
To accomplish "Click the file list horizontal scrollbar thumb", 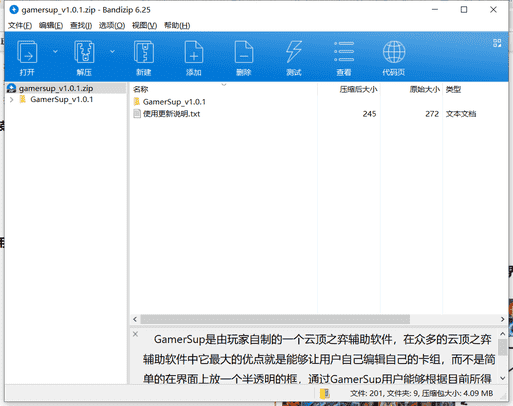I will click(275, 319).
